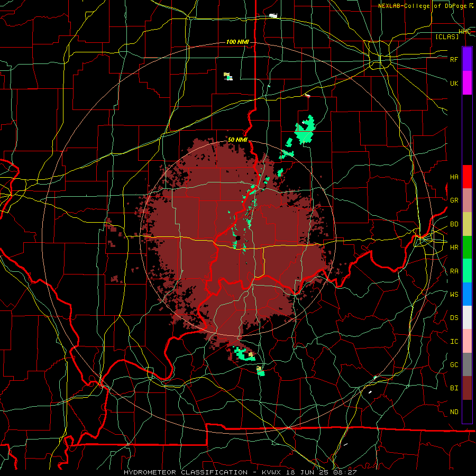Click the IC legend label
Screen dimensions: 476x476
(x=454, y=342)
